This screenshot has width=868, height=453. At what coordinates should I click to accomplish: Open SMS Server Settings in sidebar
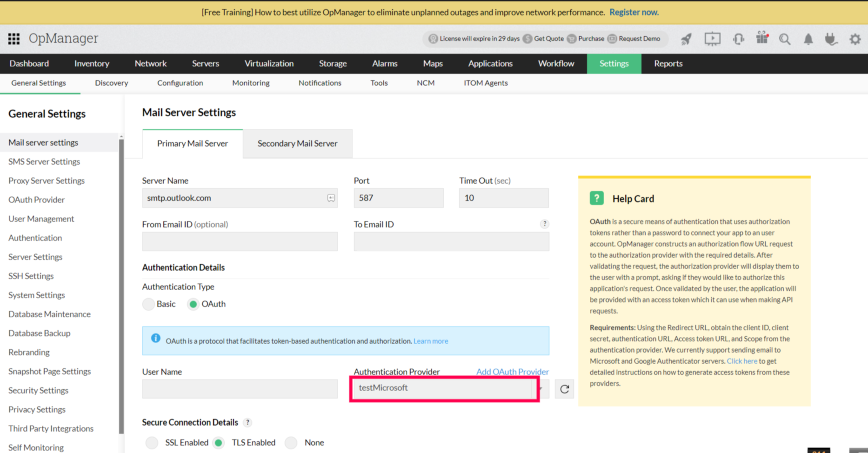tap(44, 162)
